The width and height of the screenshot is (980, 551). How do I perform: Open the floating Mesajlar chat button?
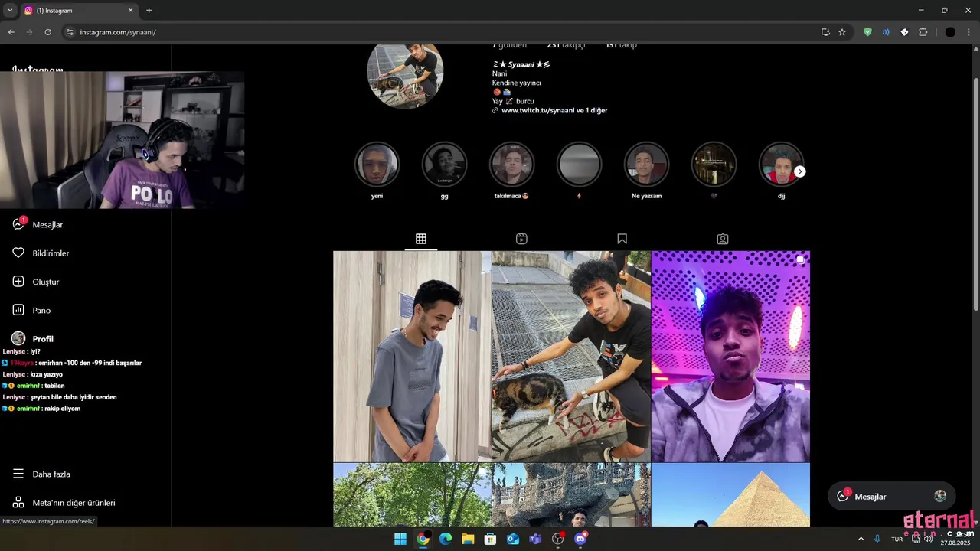891,496
